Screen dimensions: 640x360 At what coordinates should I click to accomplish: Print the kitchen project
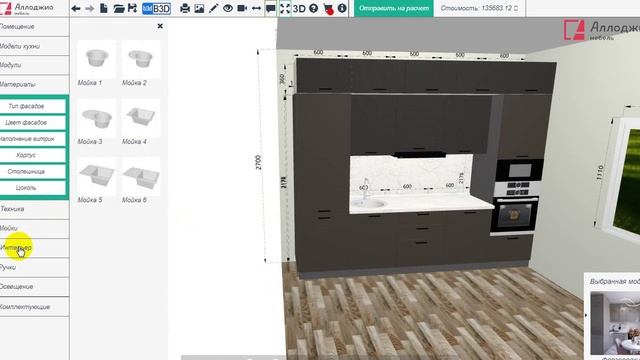point(184,8)
